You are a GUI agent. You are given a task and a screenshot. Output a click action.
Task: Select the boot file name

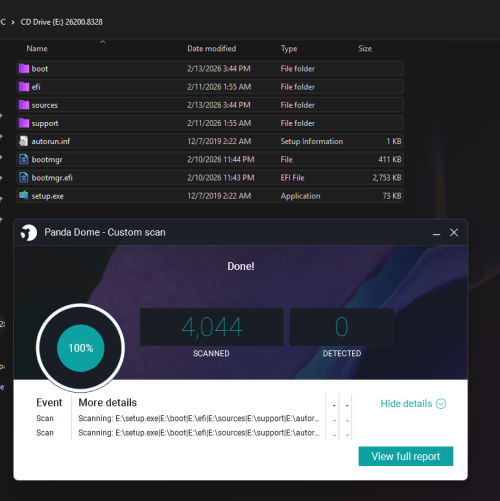coord(40,69)
